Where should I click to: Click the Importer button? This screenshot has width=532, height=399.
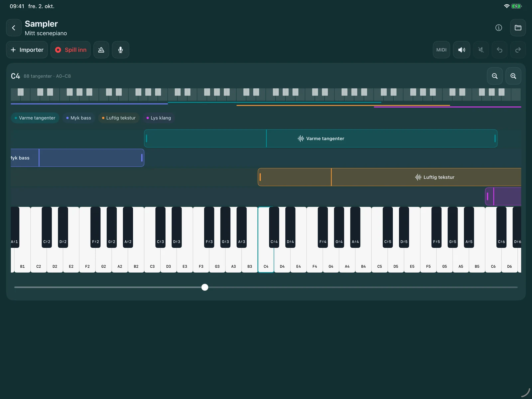[27, 50]
